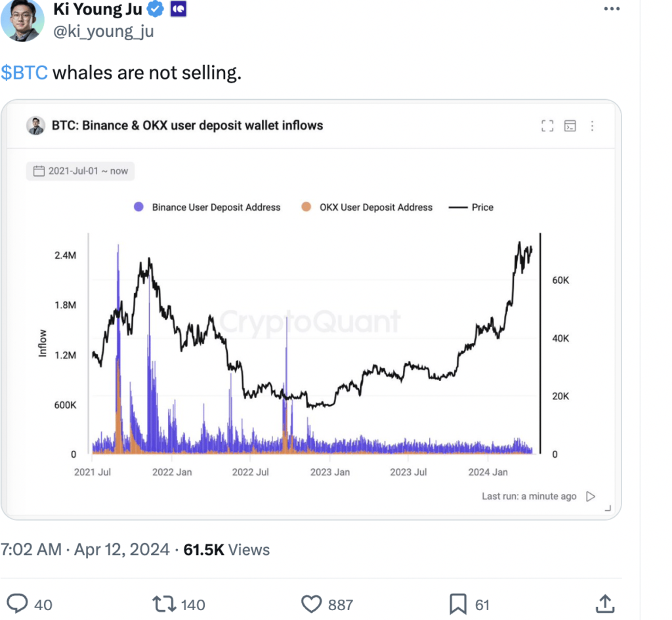Open the 2021-Jul-01 ~ now date range picker
The width and height of the screenshot is (672, 620).
pyautogui.click(x=80, y=171)
